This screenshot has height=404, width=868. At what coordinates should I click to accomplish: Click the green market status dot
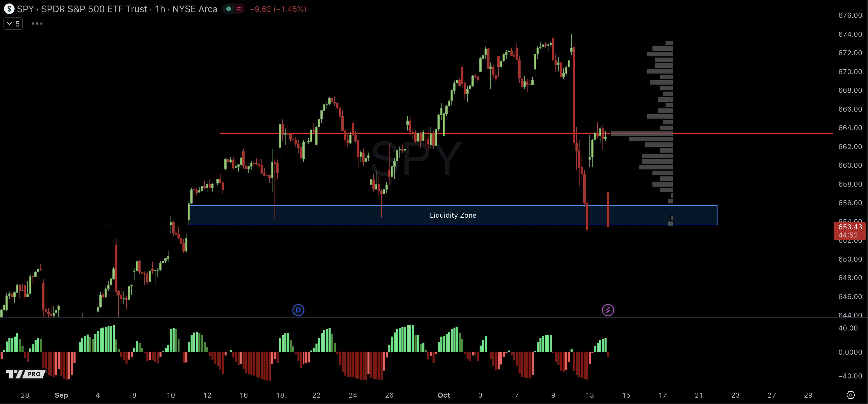coord(229,9)
